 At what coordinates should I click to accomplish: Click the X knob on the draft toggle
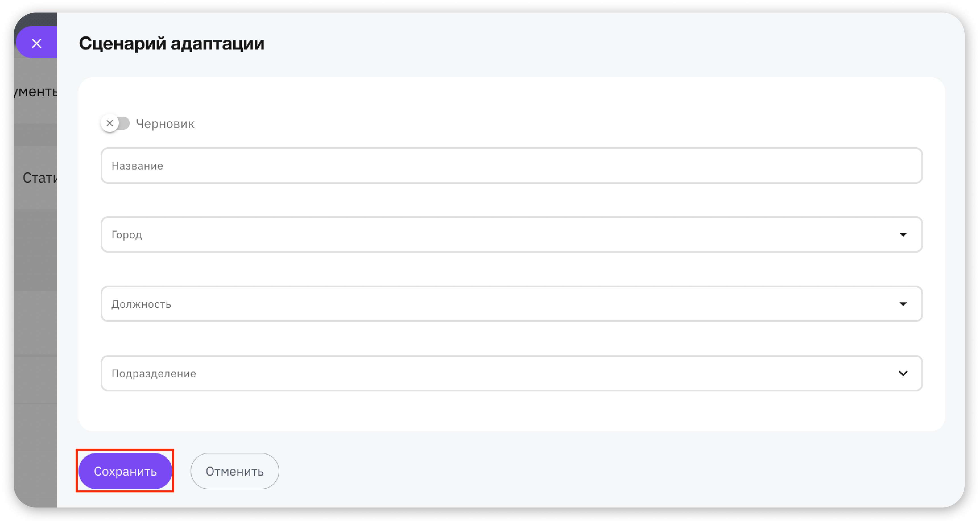click(110, 123)
